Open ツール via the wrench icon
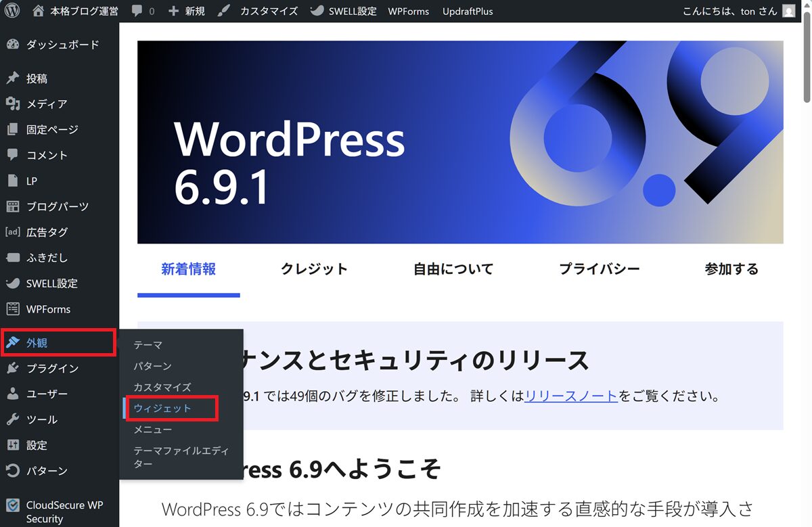812x527 pixels. coord(13,419)
